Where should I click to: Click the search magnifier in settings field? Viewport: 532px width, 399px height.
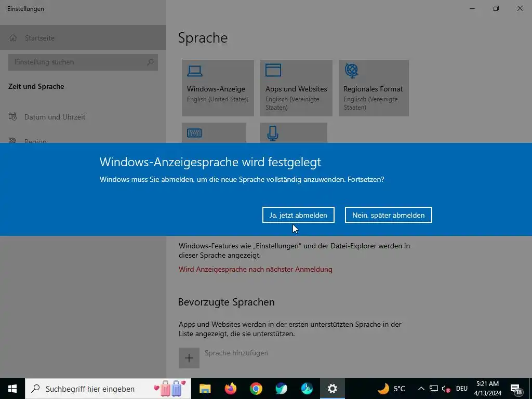coord(150,62)
